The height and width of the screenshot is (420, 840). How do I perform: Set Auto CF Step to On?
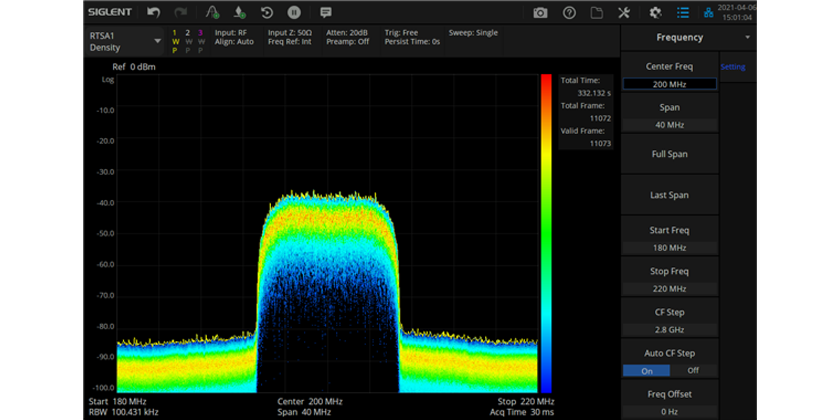coord(645,370)
